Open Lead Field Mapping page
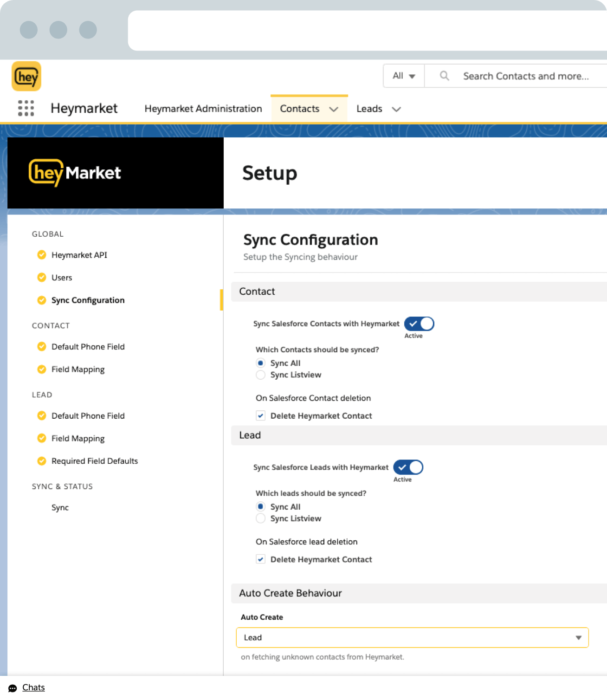Viewport: 607px width, 700px height. 78,438
